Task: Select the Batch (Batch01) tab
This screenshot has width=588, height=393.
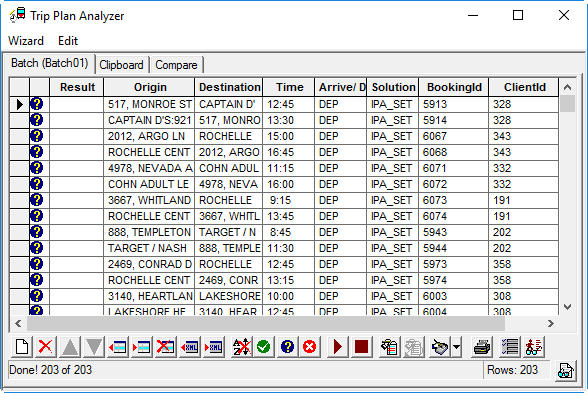Action: (x=50, y=63)
